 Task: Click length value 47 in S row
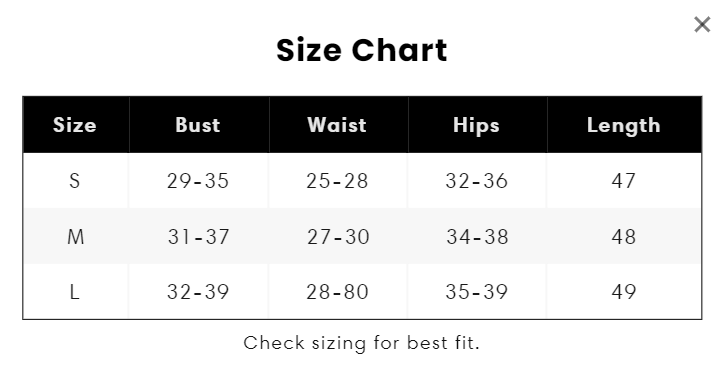click(x=624, y=181)
